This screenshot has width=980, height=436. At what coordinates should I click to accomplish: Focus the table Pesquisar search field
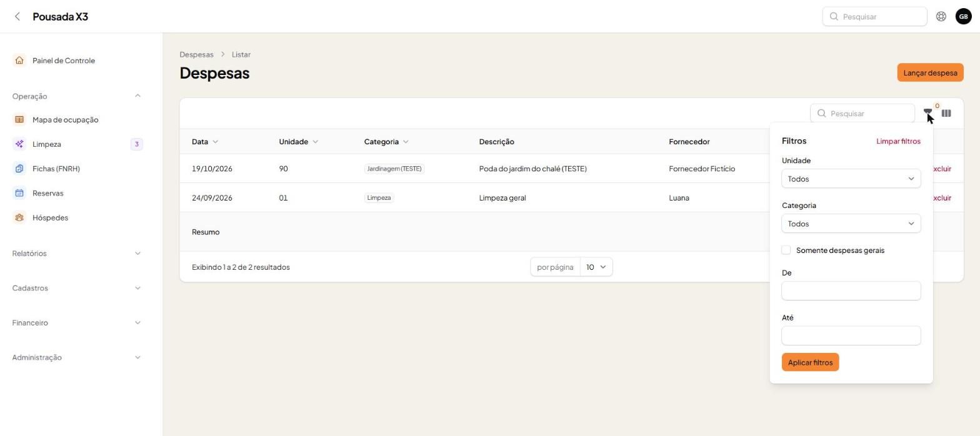click(862, 113)
